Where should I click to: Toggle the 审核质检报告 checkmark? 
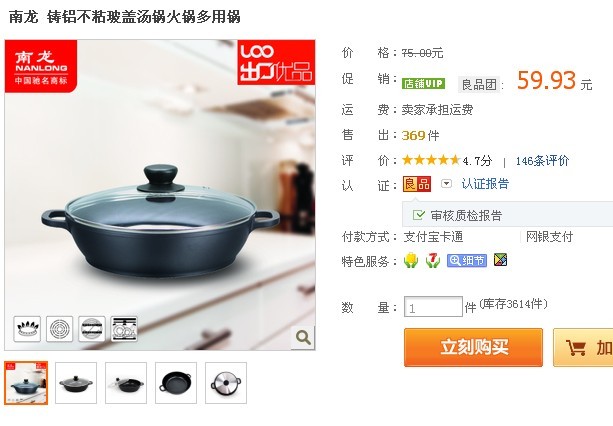(418, 215)
